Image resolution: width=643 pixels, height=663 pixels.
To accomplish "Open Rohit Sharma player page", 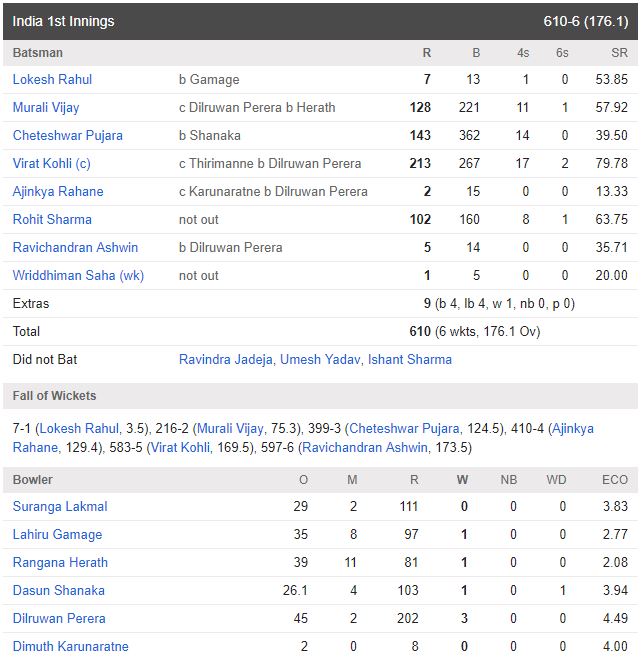I will (x=52, y=219).
